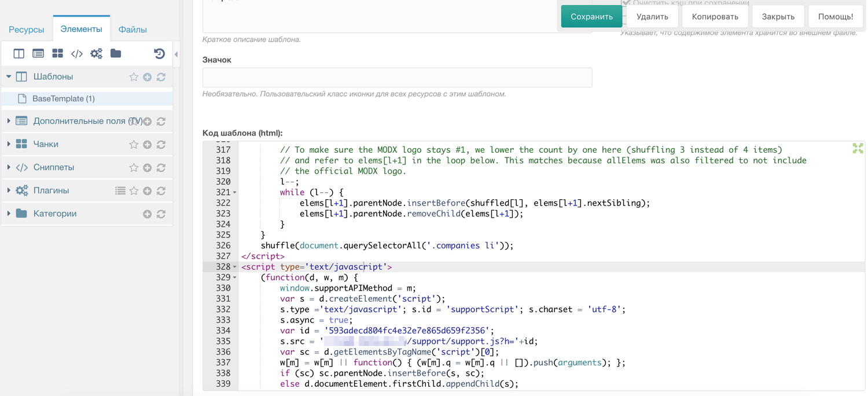Refresh the Категории tree branch

(x=161, y=214)
